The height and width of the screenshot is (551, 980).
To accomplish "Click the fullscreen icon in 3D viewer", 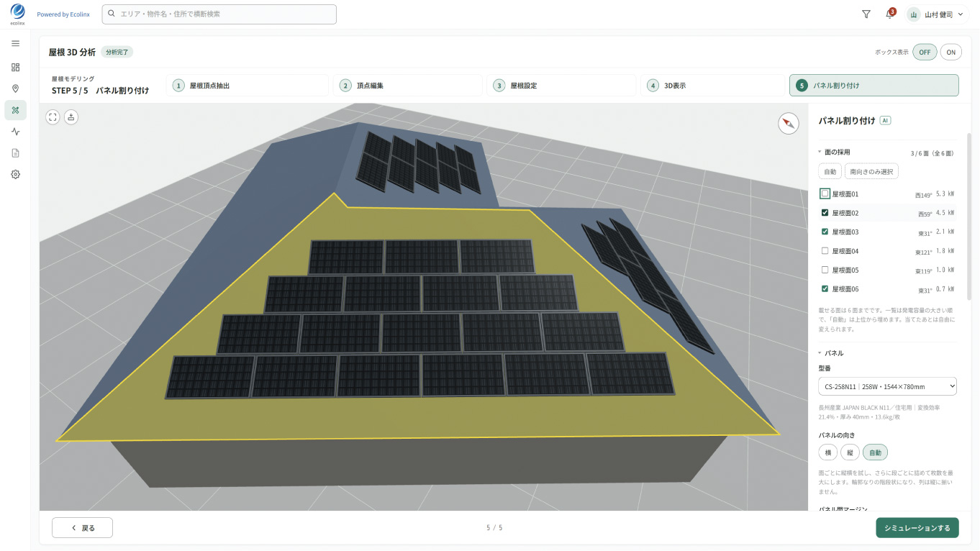I will click(53, 117).
